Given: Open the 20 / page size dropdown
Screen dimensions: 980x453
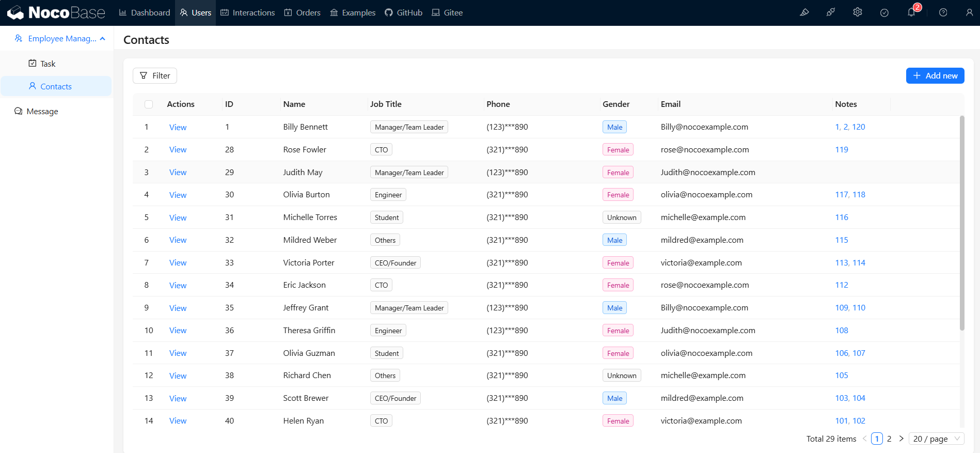Looking at the screenshot, I should pos(937,439).
